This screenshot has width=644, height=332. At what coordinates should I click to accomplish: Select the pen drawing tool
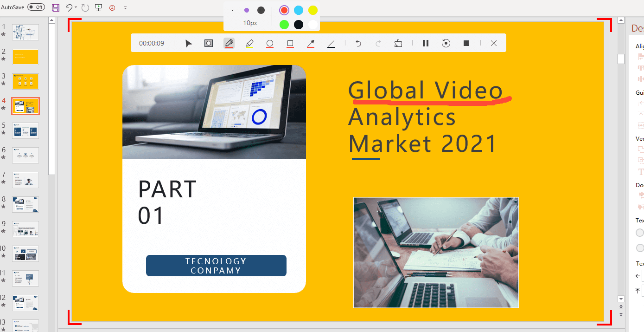(229, 43)
